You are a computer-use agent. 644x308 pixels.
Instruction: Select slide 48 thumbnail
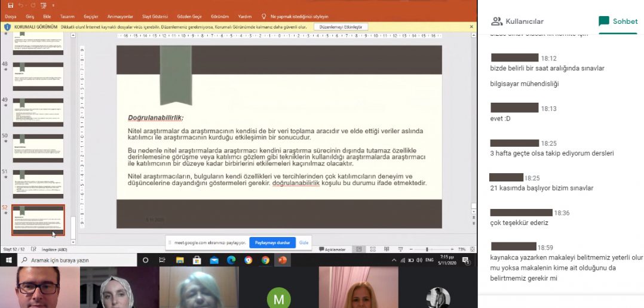[38, 76]
